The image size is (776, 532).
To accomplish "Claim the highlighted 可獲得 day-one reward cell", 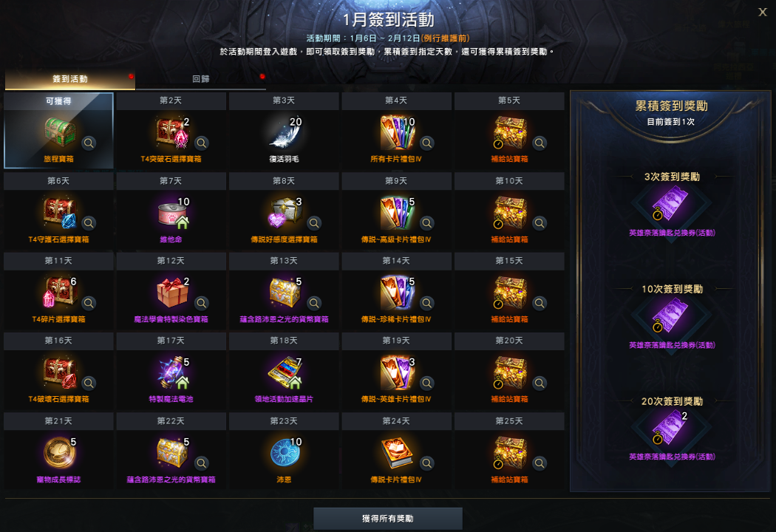I will pos(59,131).
